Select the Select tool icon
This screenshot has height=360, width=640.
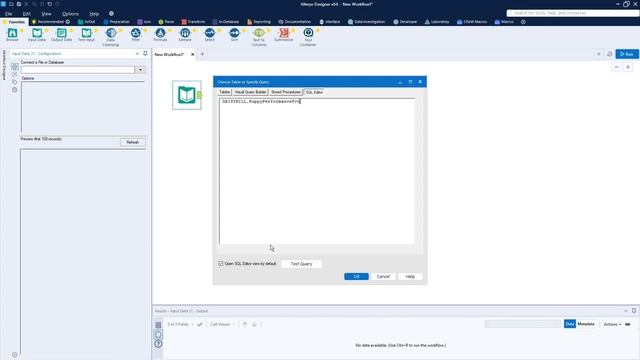pos(209,33)
